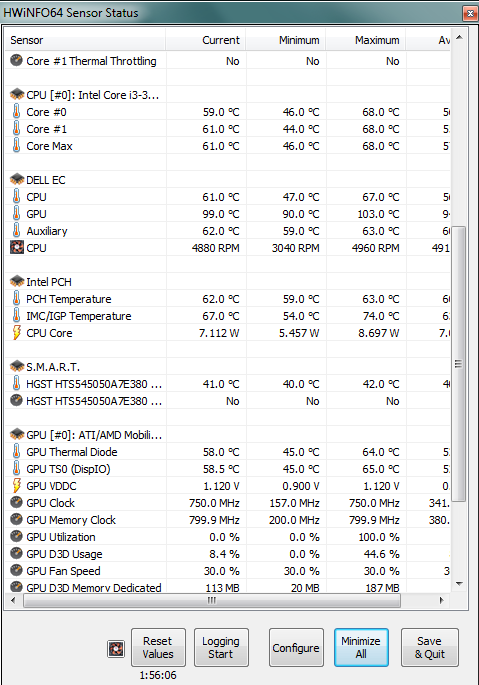Click the horizontal scrollbar thumb

pyautogui.click(x=212, y=600)
